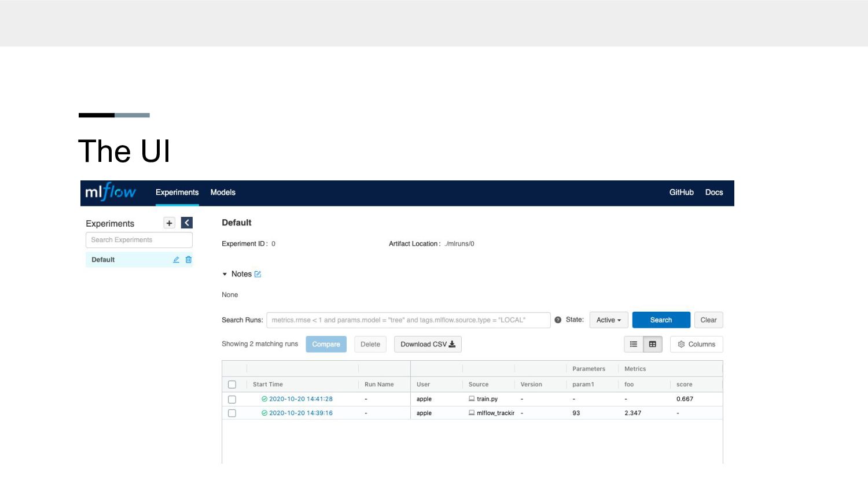Rename Default experiment via pencil icon
Screen dimensions: 868x488
click(x=176, y=260)
